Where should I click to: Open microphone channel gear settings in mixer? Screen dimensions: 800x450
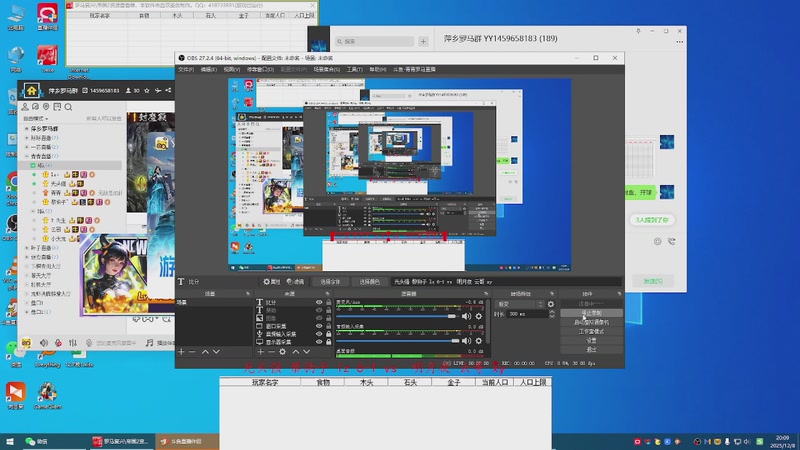(479, 316)
